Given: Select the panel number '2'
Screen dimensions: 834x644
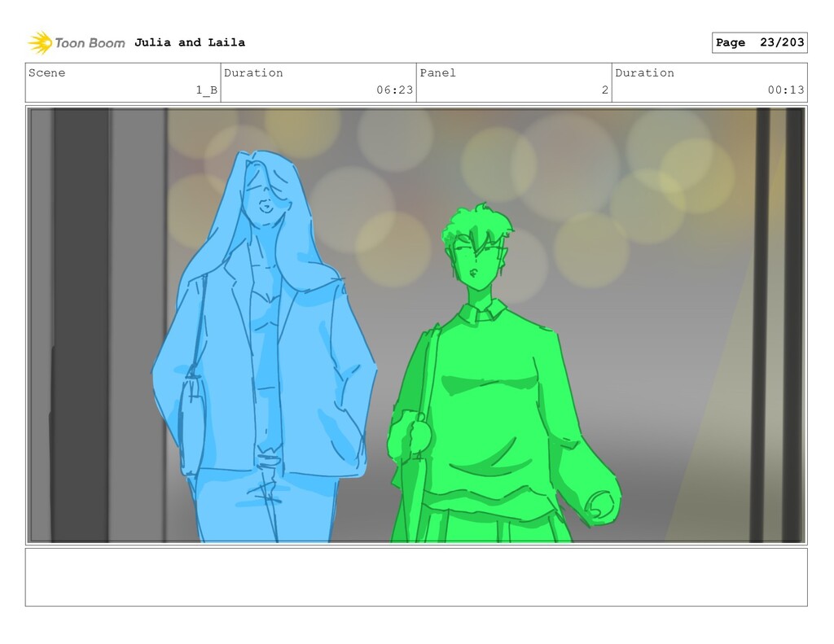Looking at the screenshot, I should coord(605,90).
